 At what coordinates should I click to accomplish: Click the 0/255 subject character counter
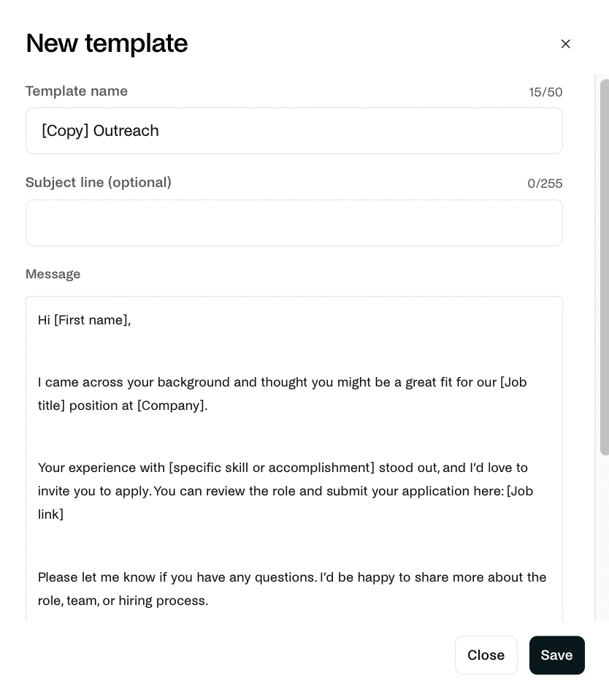[545, 183]
